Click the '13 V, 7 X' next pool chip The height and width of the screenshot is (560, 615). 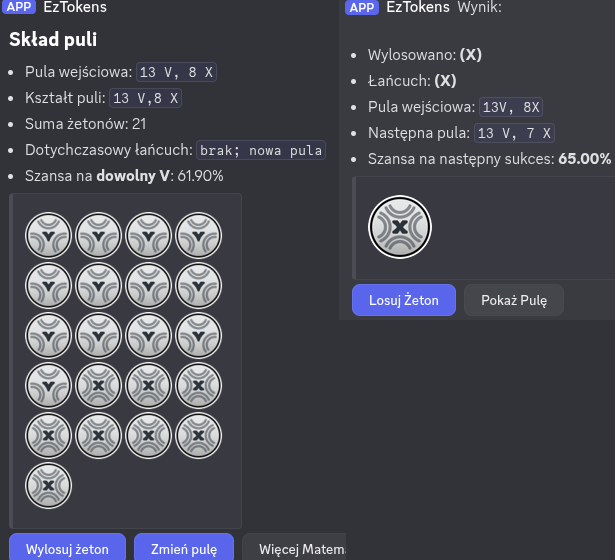pos(514,133)
